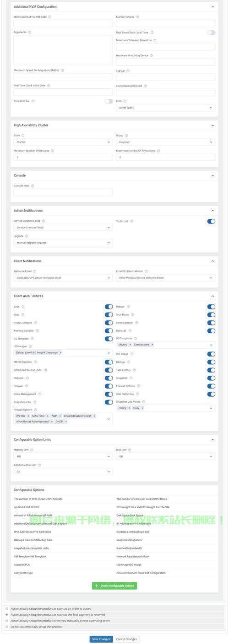The height and width of the screenshot is (644, 229).
Task: Select 'Do not automatically setup this product' radio
Action: [7, 627]
